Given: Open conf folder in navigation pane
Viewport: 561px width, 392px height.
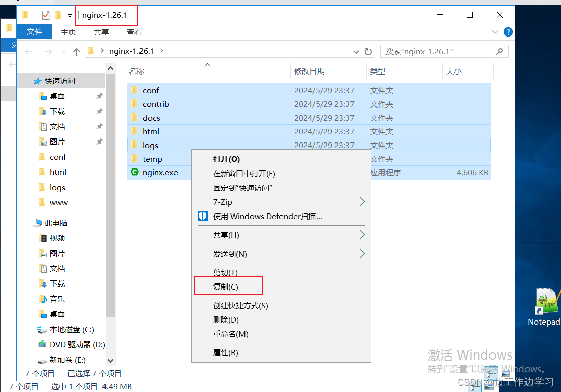Looking at the screenshot, I should (58, 157).
